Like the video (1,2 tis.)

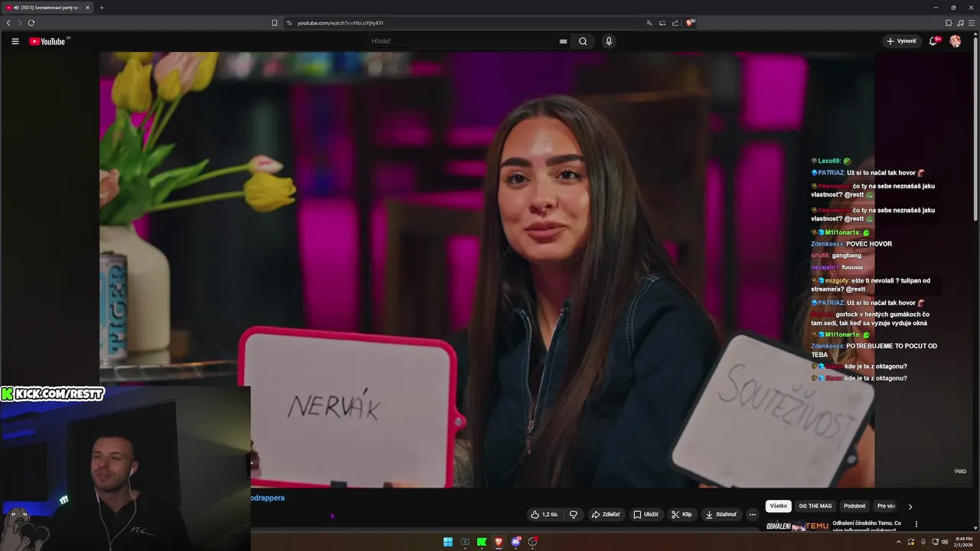click(545, 514)
